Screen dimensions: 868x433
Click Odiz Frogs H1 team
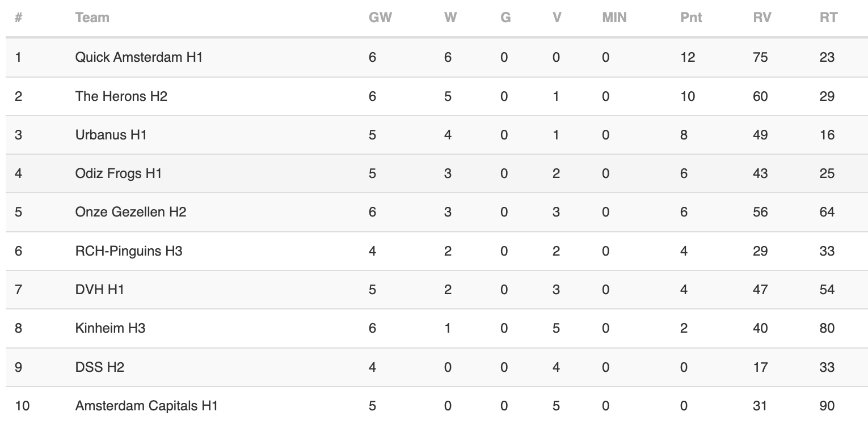pos(118,173)
